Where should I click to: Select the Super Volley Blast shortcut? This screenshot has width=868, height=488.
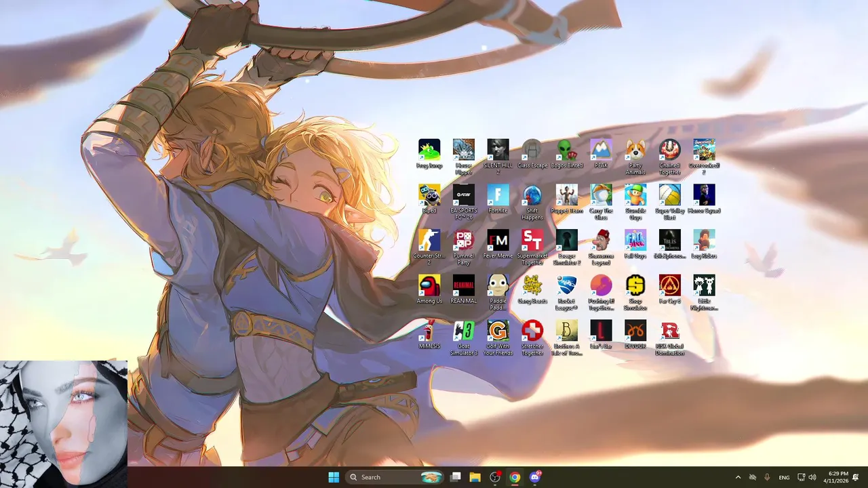tap(670, 202)
